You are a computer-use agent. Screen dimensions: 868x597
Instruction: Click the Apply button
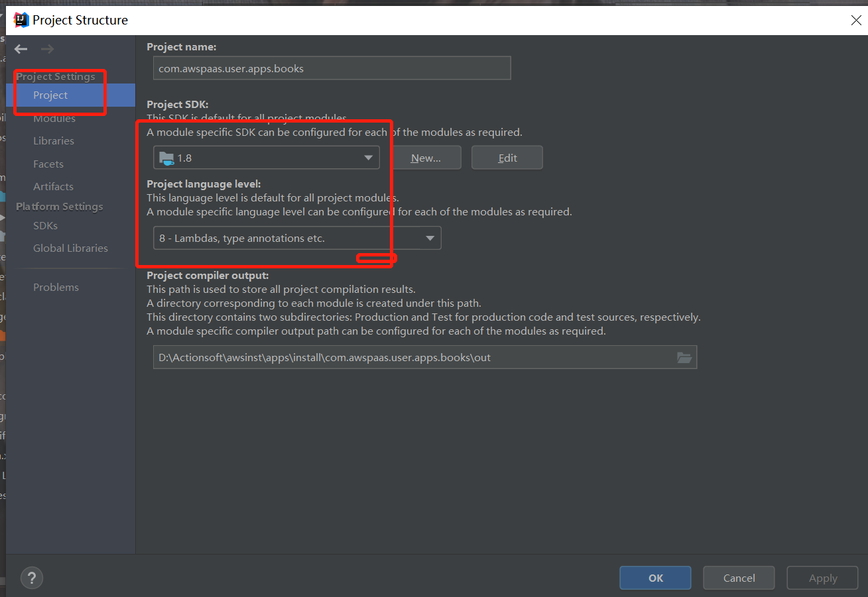tap(823, 578)
